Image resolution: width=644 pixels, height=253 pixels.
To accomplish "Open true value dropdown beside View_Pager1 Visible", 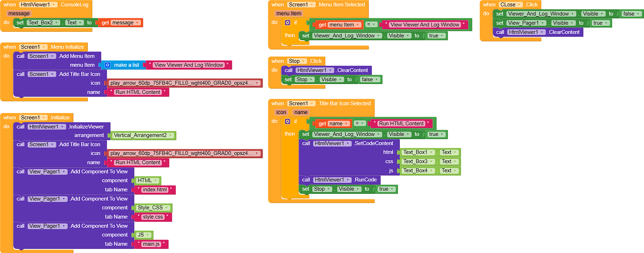I will coord(601,23).
